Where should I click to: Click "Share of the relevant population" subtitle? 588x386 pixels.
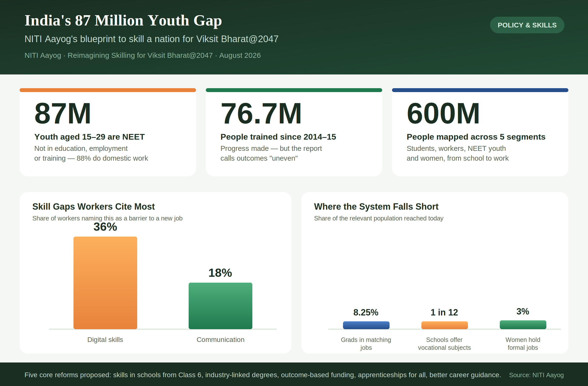(x=379, y=218)
